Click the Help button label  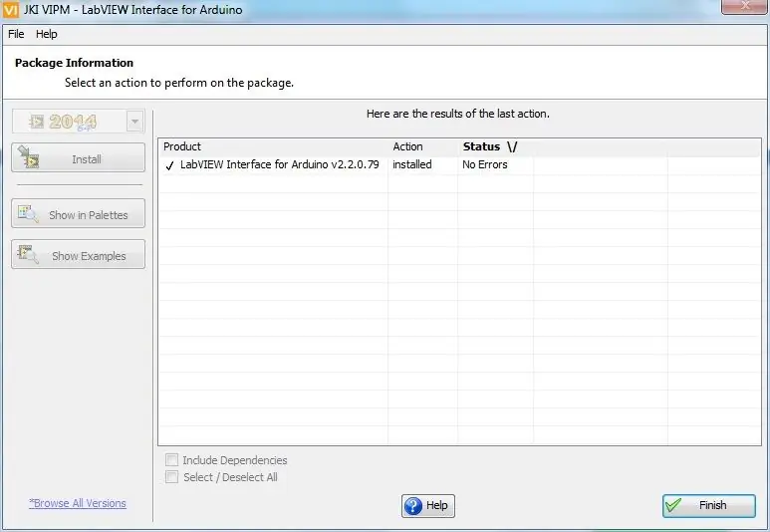click(x=436, y=505)
